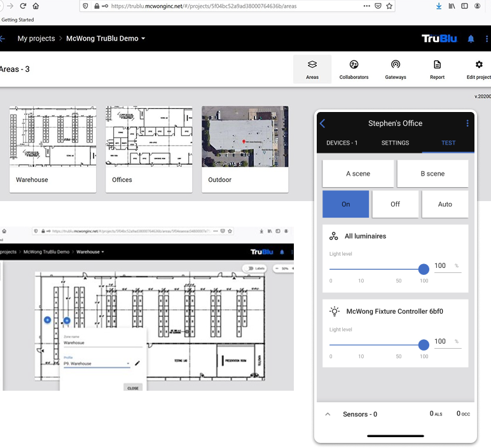This screenshot has height=448, width=491.
Task: Open the Profile P9. Warehouse dropdown
Action: tap(128, 363)
